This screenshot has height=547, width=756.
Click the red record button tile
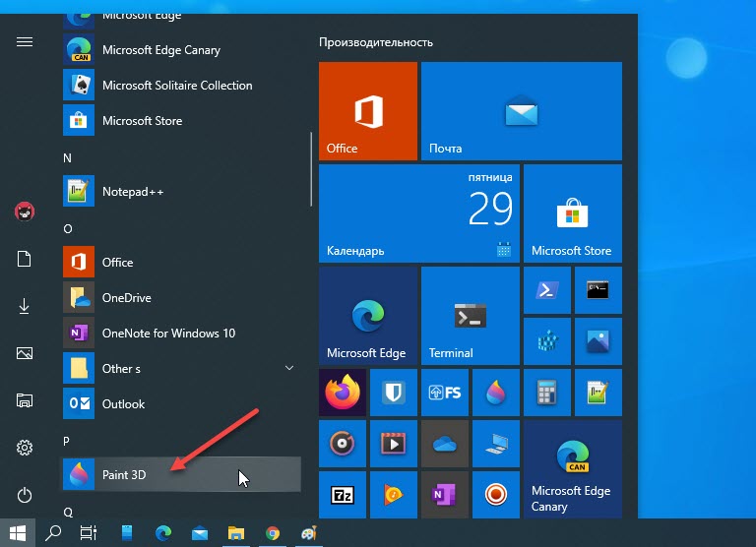pyautogui.click(x=496, y=495)
